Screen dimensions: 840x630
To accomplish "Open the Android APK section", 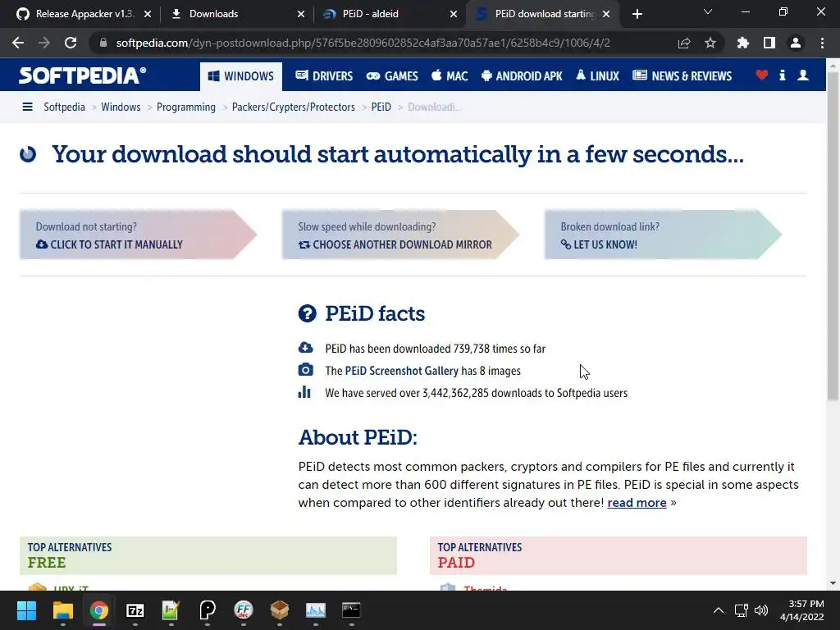I will (522, 76).
